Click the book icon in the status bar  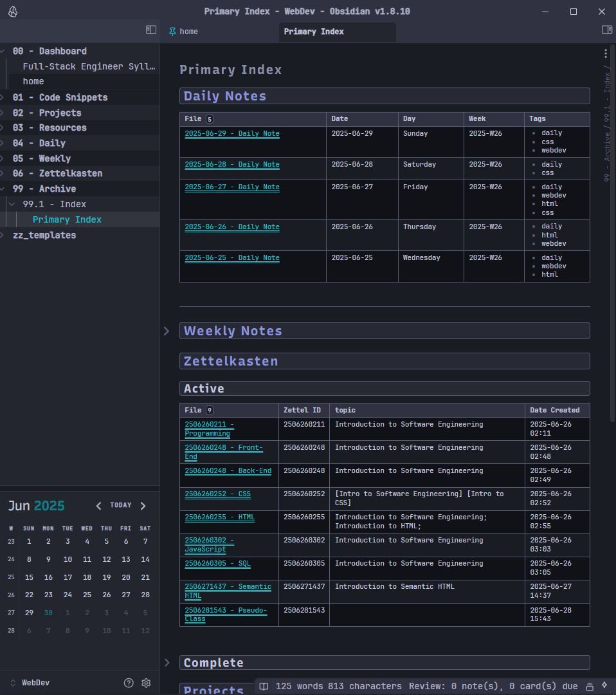[264, 687]
